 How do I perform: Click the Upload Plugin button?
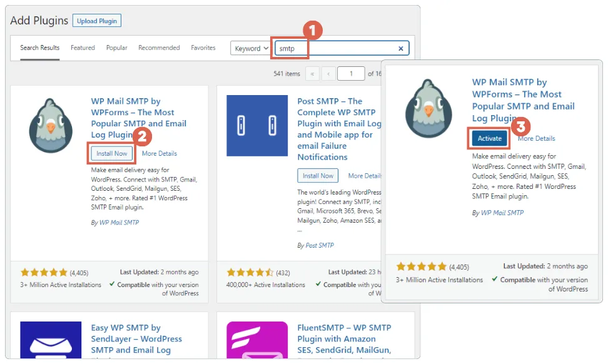(x=96, y=21)
